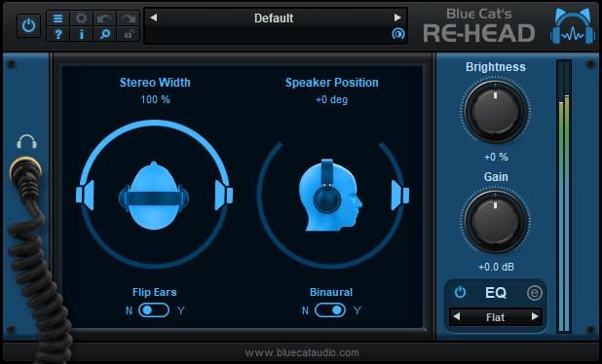Open the Flat EQ preset list
The image size is (602, 364).
[x=495, y=317]
